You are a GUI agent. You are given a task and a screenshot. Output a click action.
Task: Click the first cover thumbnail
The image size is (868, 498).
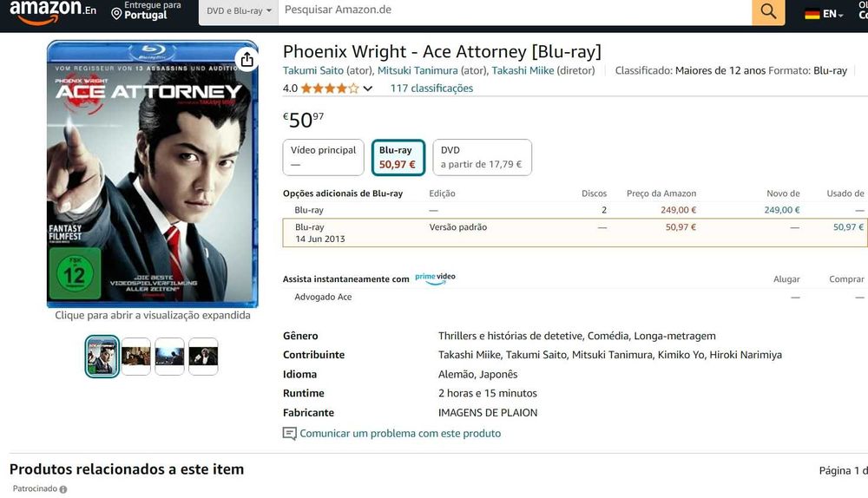(102, 356)
